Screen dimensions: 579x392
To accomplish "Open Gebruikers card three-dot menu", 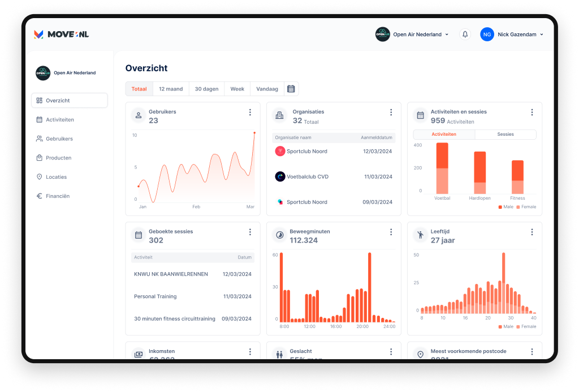I will coord(250,113).
